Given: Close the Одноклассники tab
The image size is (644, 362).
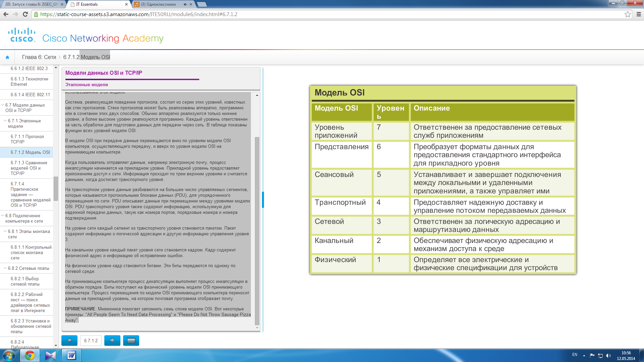Looking at the screenshot, I should coord(191,4).
